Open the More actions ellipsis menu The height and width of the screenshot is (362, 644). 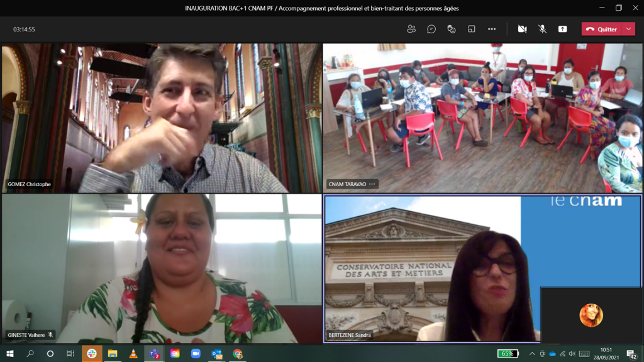pyautogui.click(x=492, y=29)
